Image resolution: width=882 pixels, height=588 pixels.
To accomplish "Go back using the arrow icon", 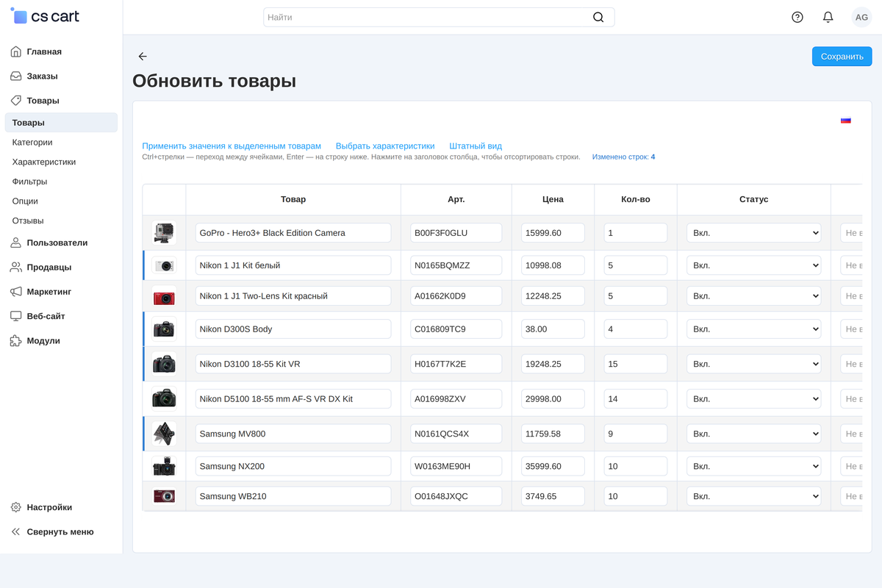I will tap(143, 57).
